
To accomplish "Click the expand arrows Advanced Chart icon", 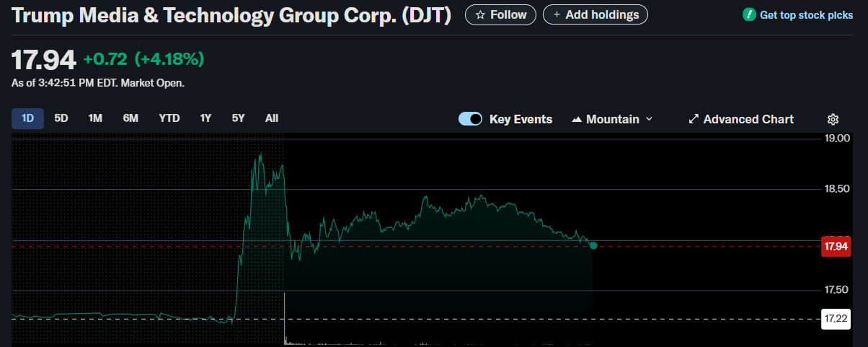I will click(x=694, y=119).
